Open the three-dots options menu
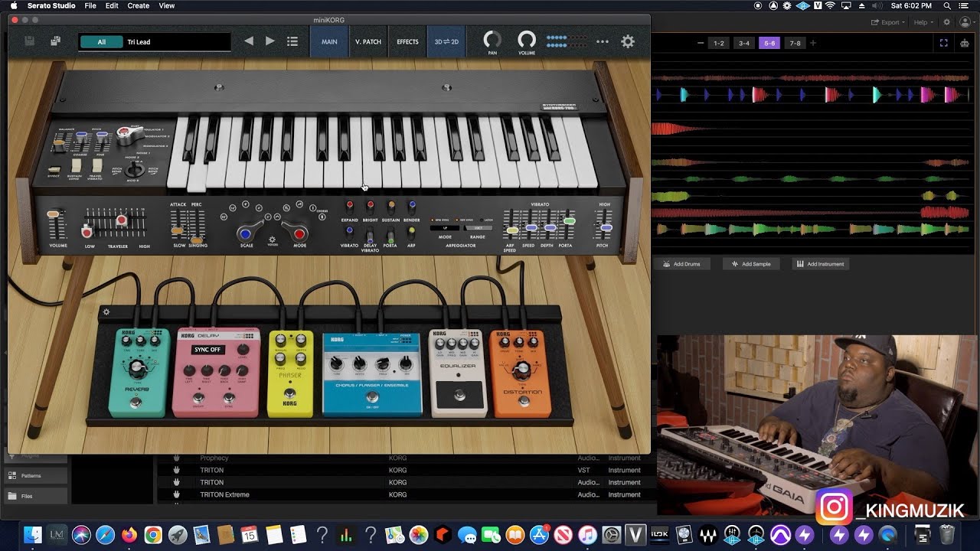The height and width of the screenshot is (551, 980). coord(603,42)
